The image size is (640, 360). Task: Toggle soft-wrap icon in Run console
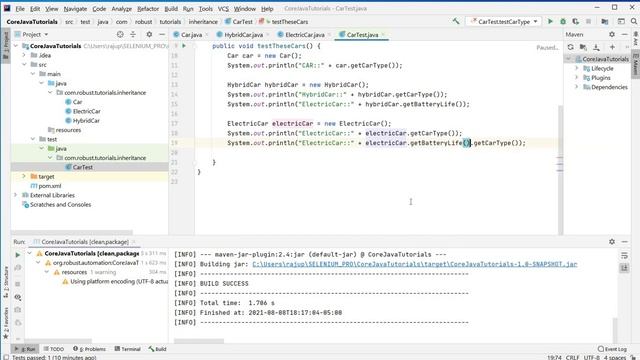[x=624, y=256]
